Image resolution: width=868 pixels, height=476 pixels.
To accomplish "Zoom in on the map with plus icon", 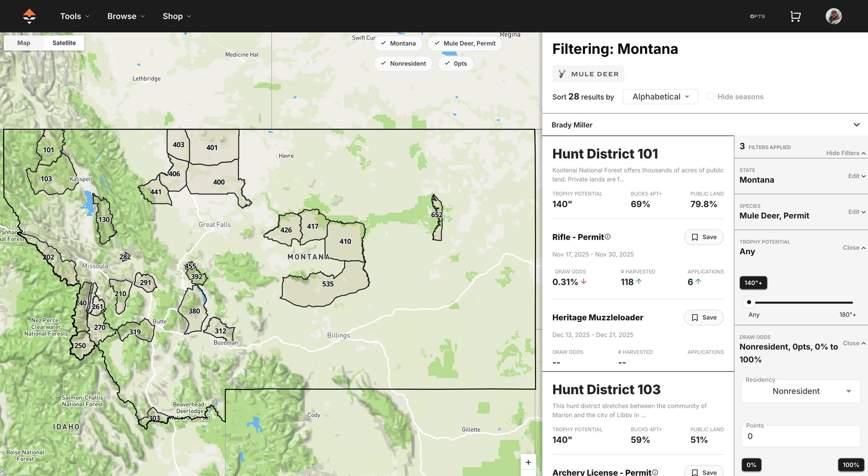I will [x=528, y=462].
